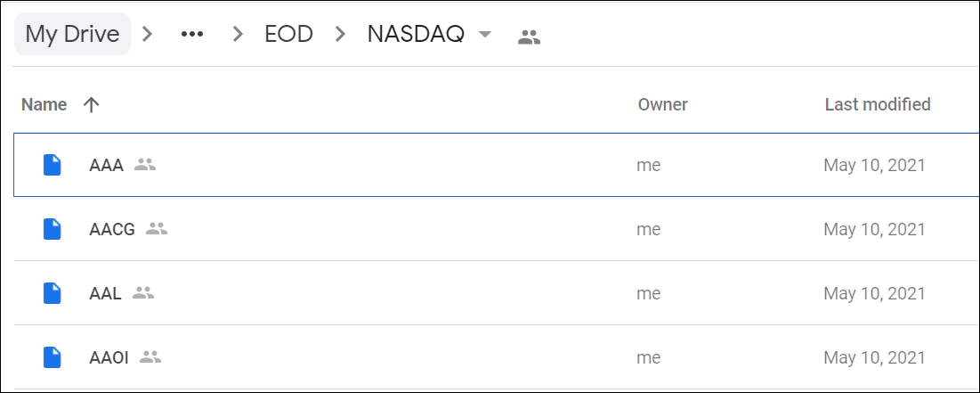Open the NASDAQ folder dropdown arrow
Screen dimensions: 980x393
(484, 35)
